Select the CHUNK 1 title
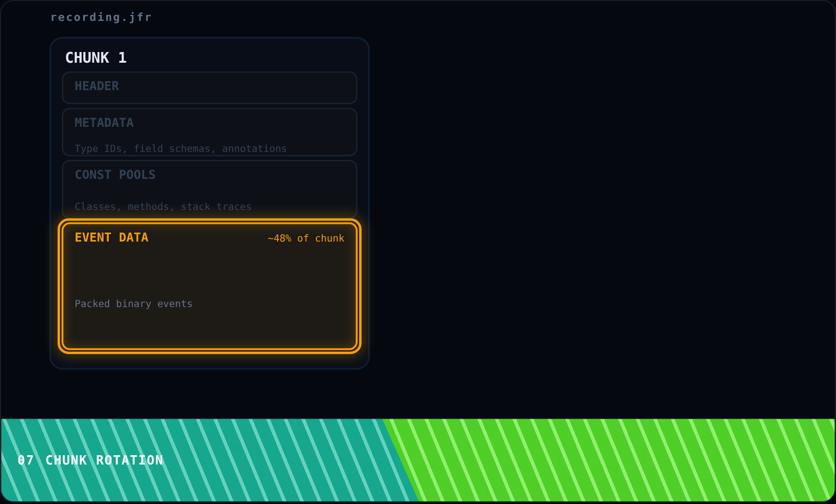Viewport: 836px width, 504px height. click(96, 58)
